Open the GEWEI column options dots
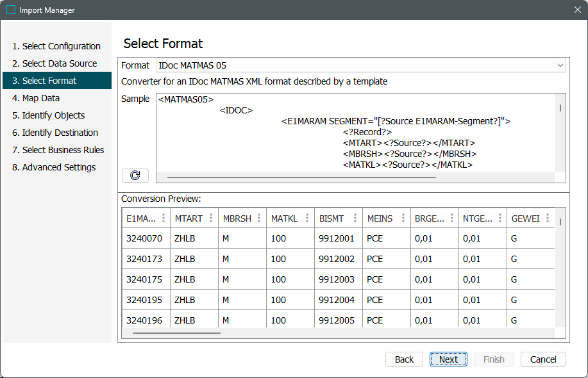588x378 pixels. point(547,218)
